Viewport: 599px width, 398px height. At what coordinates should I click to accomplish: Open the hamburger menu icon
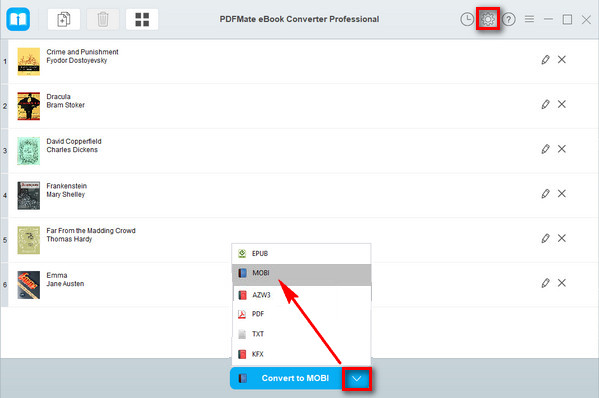(529, 19)
